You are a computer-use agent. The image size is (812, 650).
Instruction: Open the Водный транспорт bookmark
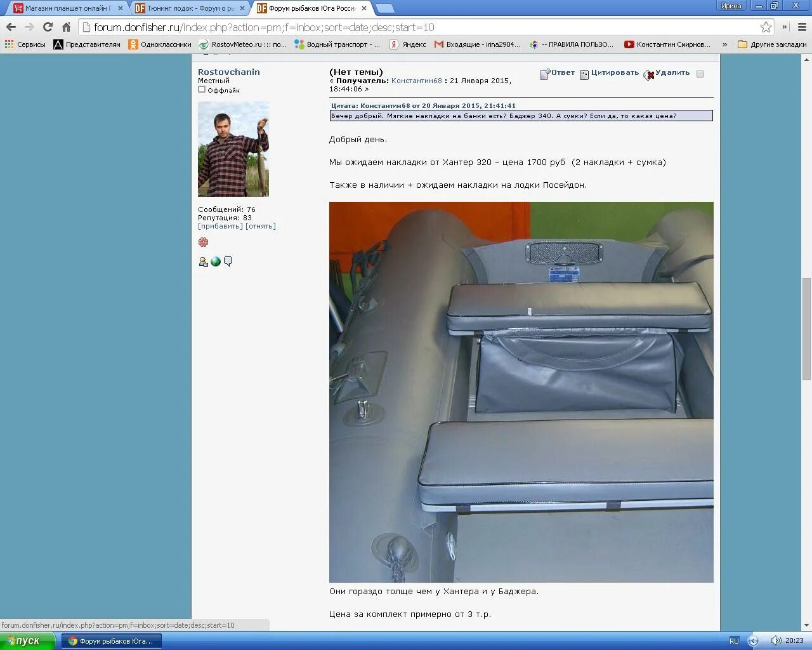pos(337,44)
